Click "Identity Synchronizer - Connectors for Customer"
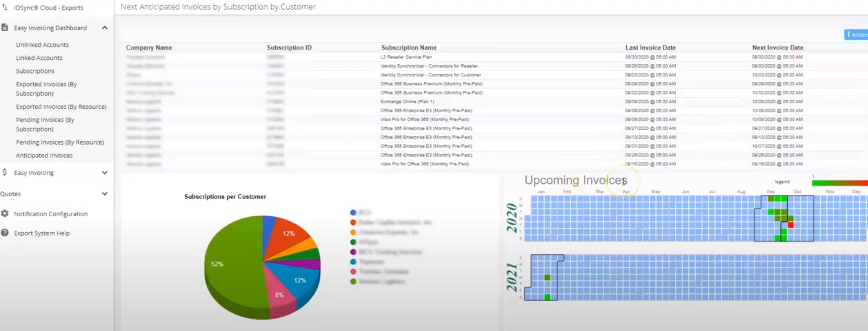This screenshot has height=331, width=868. click(x=431, y=75)
